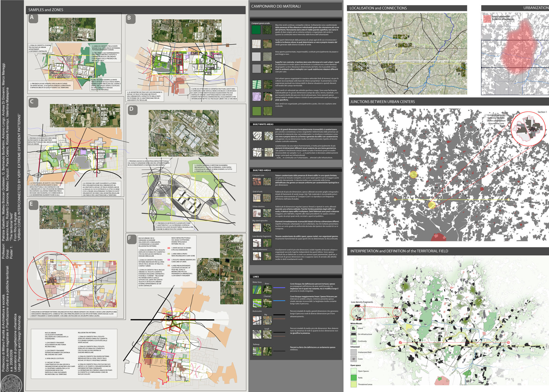Image resolution: width=549 pixels, height=392 pixels.
Task: Click the BUILT WHITE AREAS subheading
Action: point(263,124)
